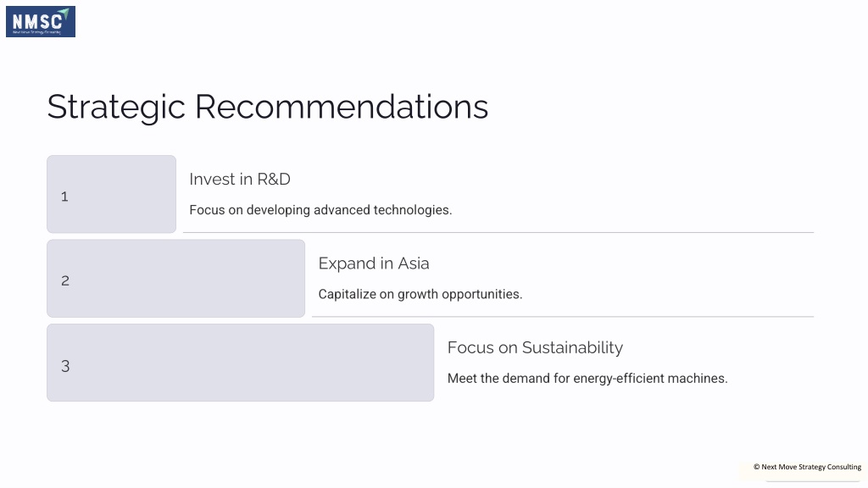Image resolution: width=868 pixels, height=488 pixels.
Task: Select the Invest in R&D heading
Action: (240, 180)
